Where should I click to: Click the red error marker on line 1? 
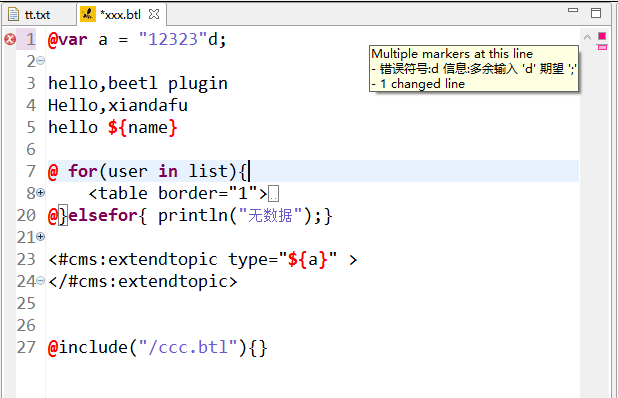[10, 39]
